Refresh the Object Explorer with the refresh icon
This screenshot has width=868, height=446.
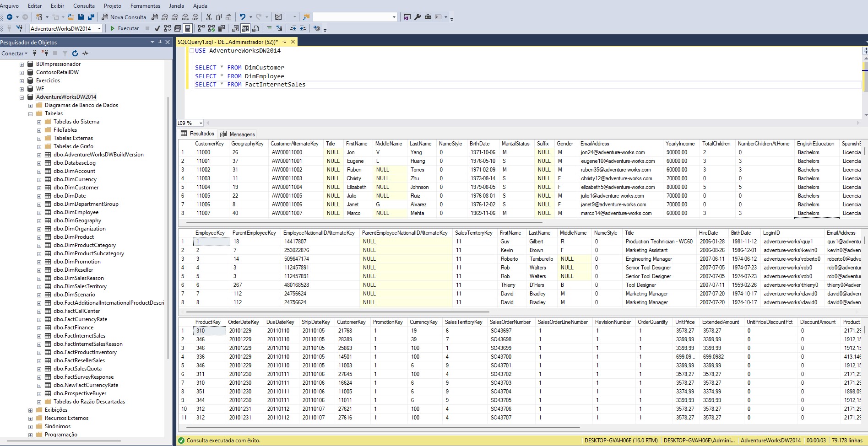click(75, 54)
